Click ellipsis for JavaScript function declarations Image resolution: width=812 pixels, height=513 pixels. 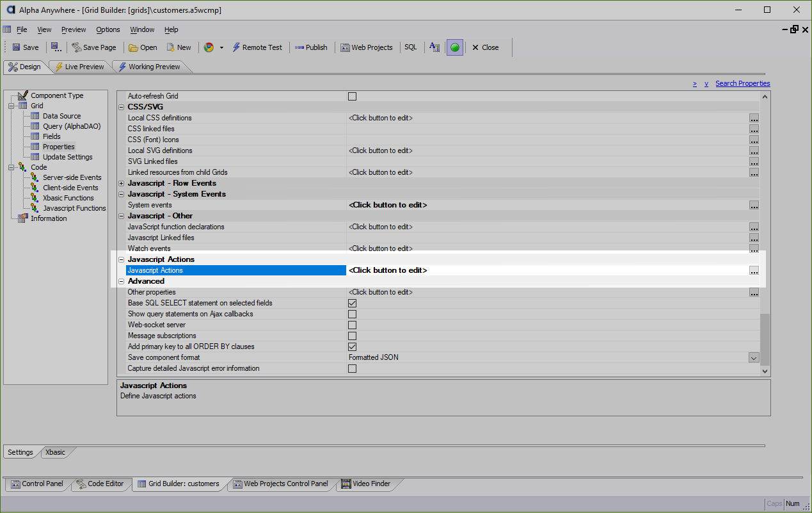tap(754, 227)
